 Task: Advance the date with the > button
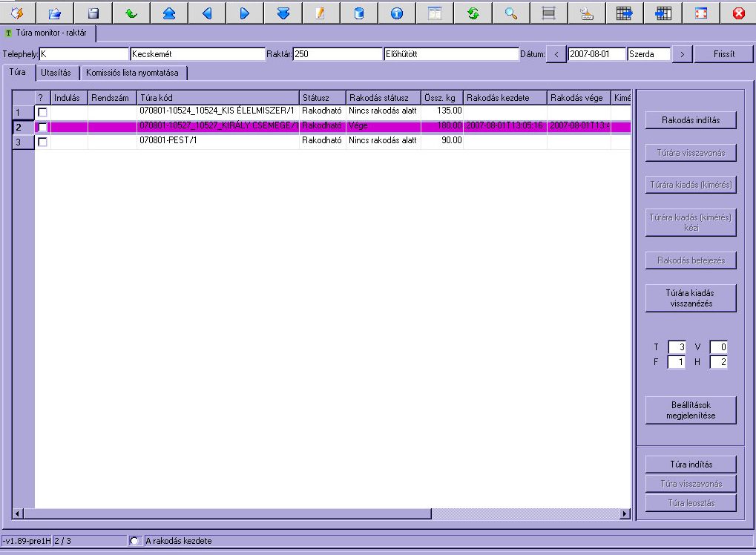coord(682,54)
